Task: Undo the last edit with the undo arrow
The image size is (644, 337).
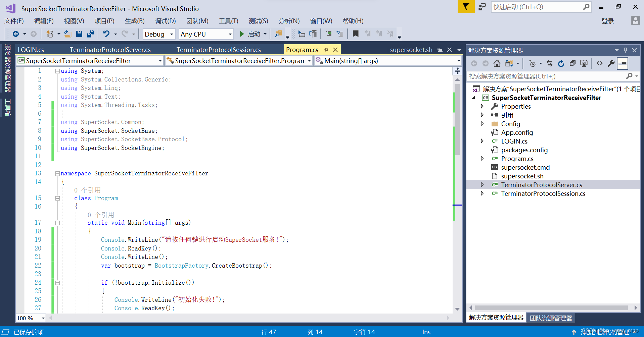Action: pyautogui.click(x=106, y=34)
